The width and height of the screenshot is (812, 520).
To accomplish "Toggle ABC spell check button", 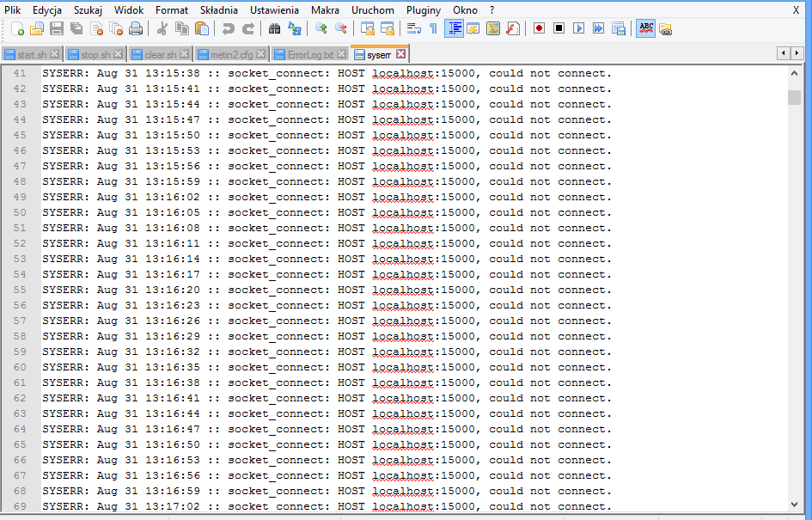I will (646, 29).
